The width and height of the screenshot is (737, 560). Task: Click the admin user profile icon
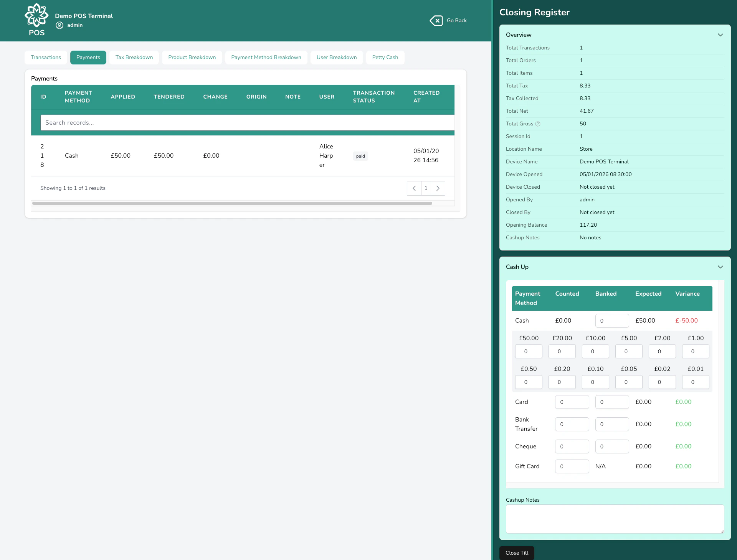pos(59,25)
